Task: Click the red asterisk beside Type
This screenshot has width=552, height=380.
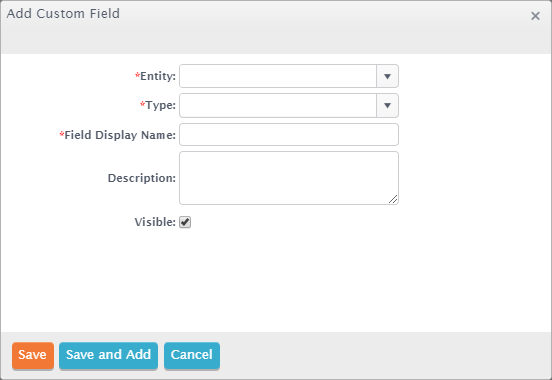Action: tap(143, 104)
